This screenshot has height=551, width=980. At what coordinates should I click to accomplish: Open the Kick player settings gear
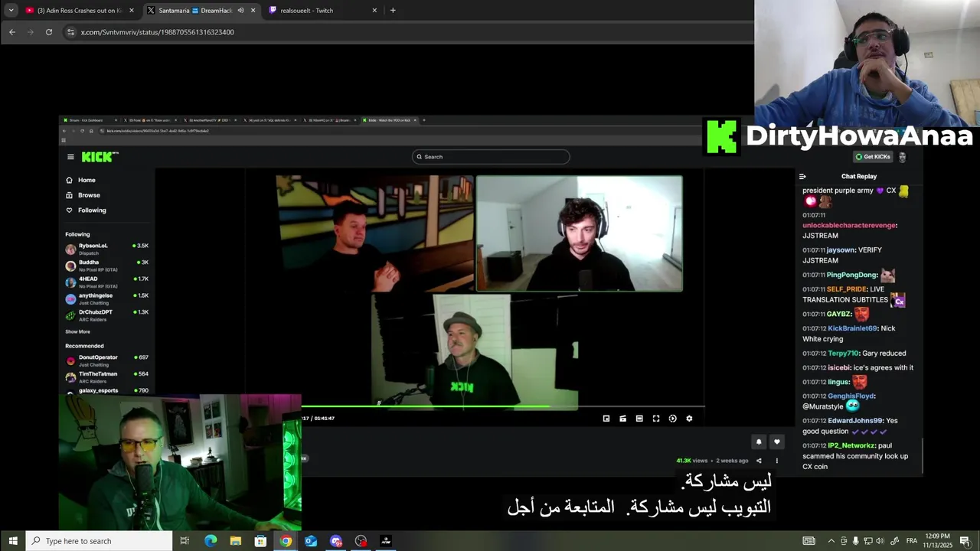click(689, 419)
